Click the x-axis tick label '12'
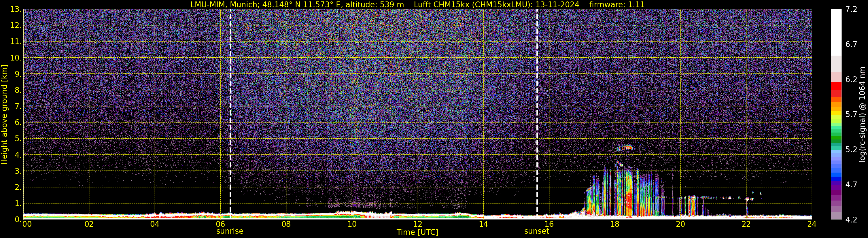This screenshot has height=238, width=868. point(417,224)
